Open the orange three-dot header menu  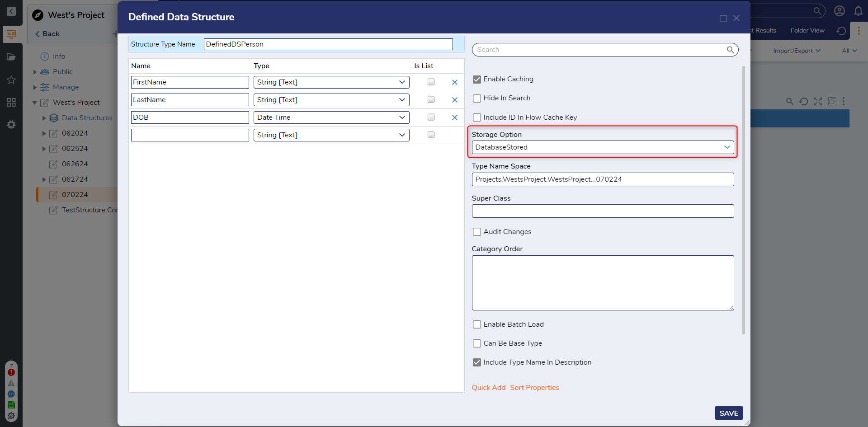(x=859, y=31)
